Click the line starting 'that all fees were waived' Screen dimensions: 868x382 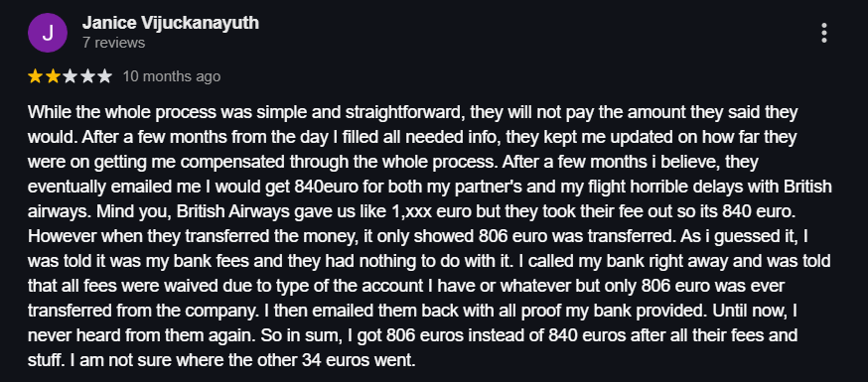pos(406,287)
